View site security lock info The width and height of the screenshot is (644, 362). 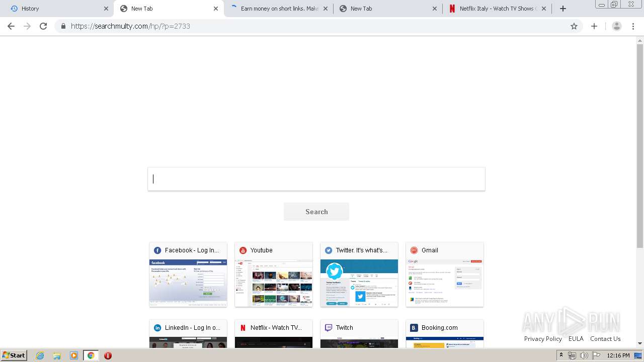(63, 26)
